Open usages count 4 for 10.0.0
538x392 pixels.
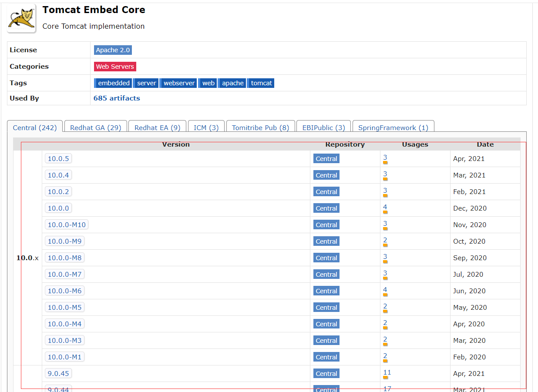point(385,207)
